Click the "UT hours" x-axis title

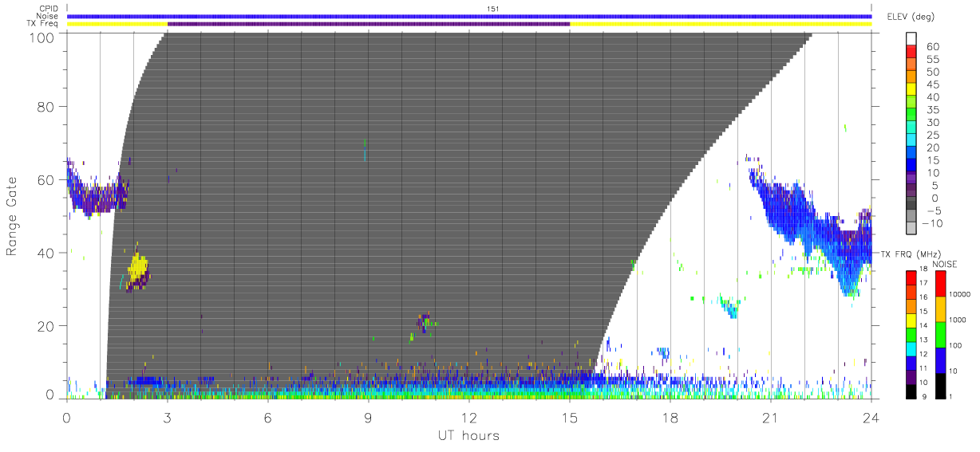(468, 435)
